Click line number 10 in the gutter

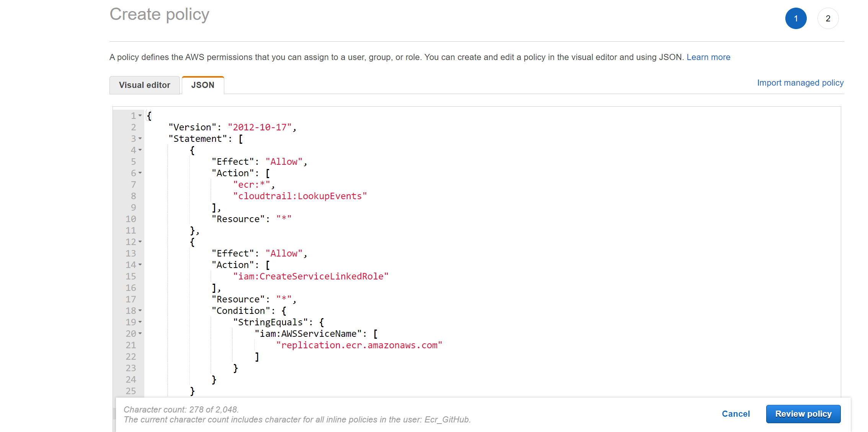131,219
